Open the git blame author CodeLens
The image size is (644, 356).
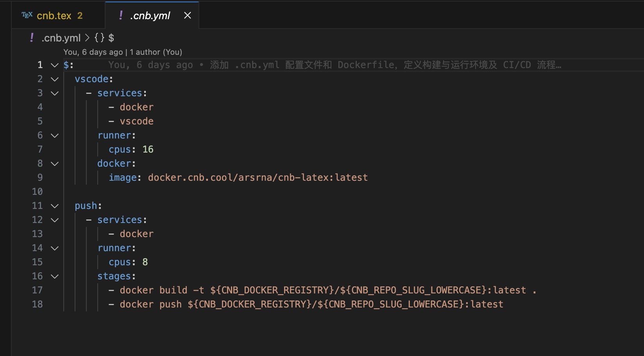click(123, 52)
